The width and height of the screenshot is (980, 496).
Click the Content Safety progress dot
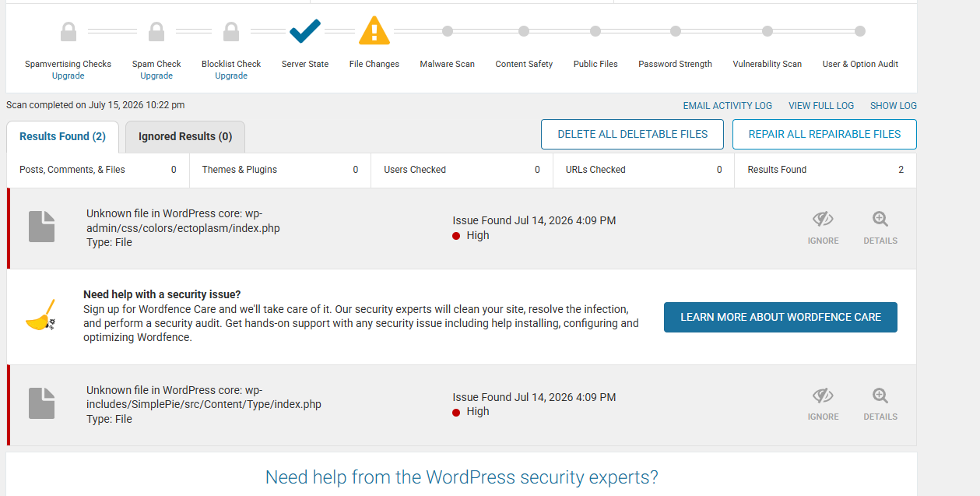(x=524, y=31)
